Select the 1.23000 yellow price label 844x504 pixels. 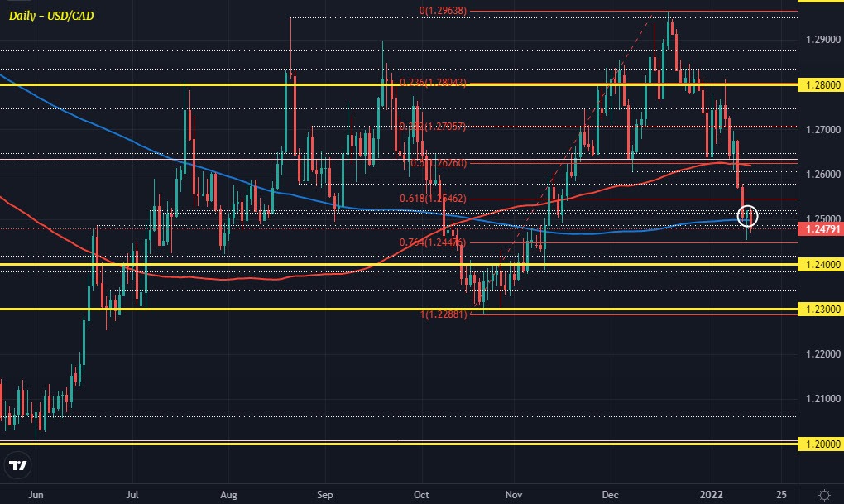(x=820, y=309)
